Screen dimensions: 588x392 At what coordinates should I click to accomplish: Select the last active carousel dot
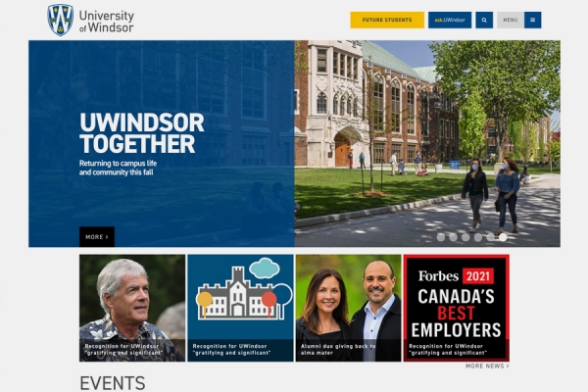[504, 236]
